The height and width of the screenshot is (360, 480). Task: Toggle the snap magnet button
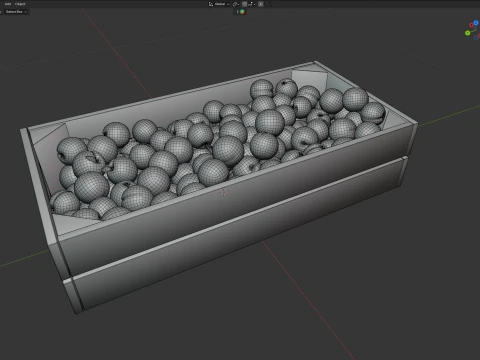point(244,4)
